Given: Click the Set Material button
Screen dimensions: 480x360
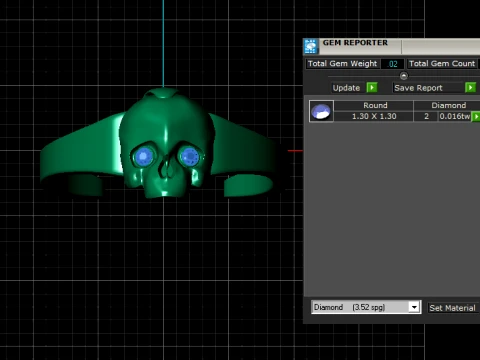Looking at the screenshot, I should coord(452,308).
